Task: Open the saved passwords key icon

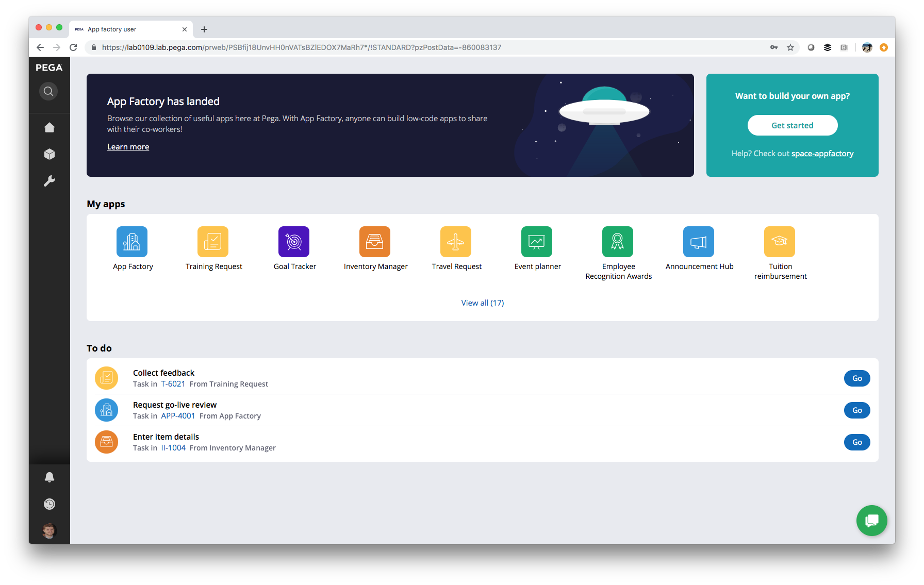Action: (774, 47)
